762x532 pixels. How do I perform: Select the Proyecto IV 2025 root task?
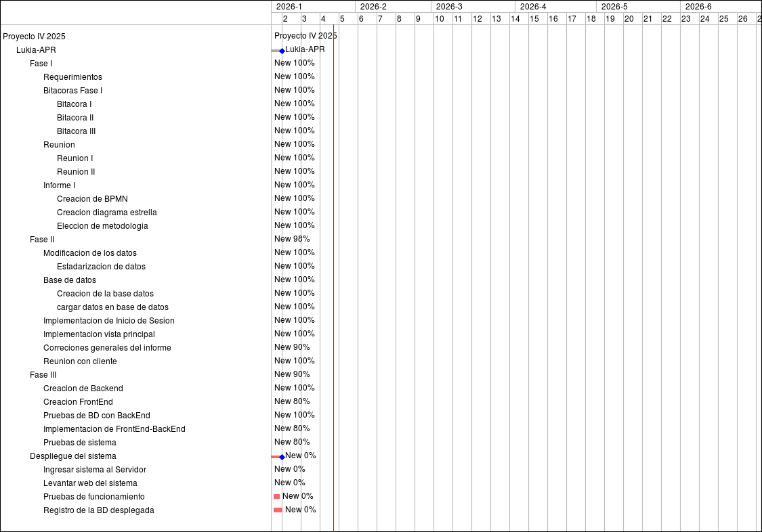(x=34, y=37)
